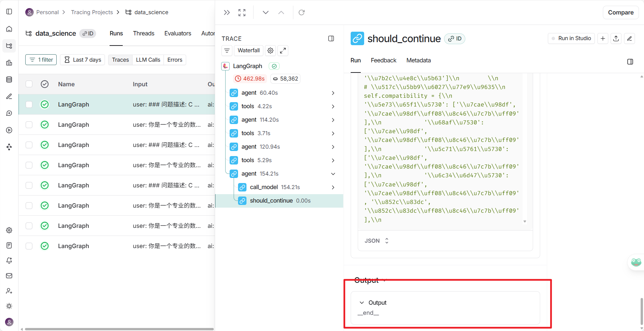Open the Feedback tab
This screenshot has height=331, width=644.
(383, 60)
